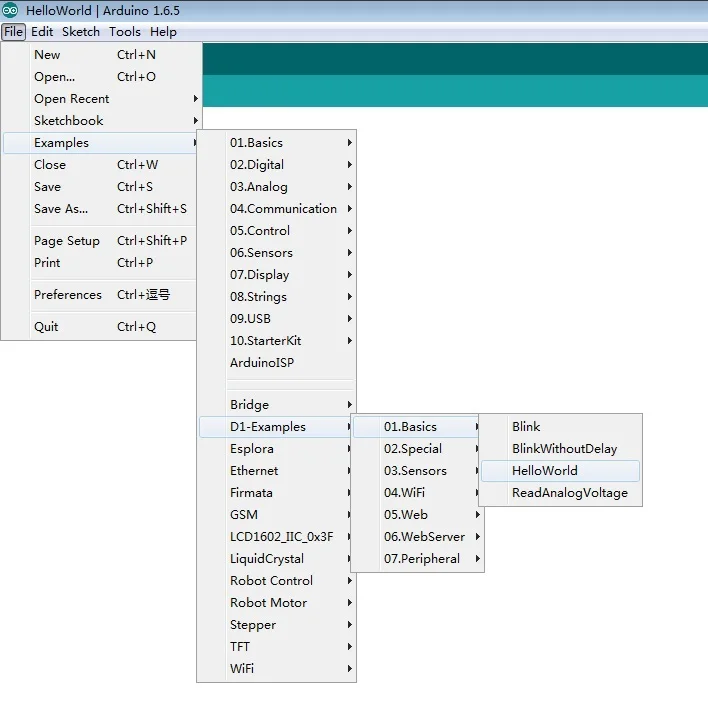Expand the 07.Display examples
Screen dimensions: 708x718
coord(277,274)
